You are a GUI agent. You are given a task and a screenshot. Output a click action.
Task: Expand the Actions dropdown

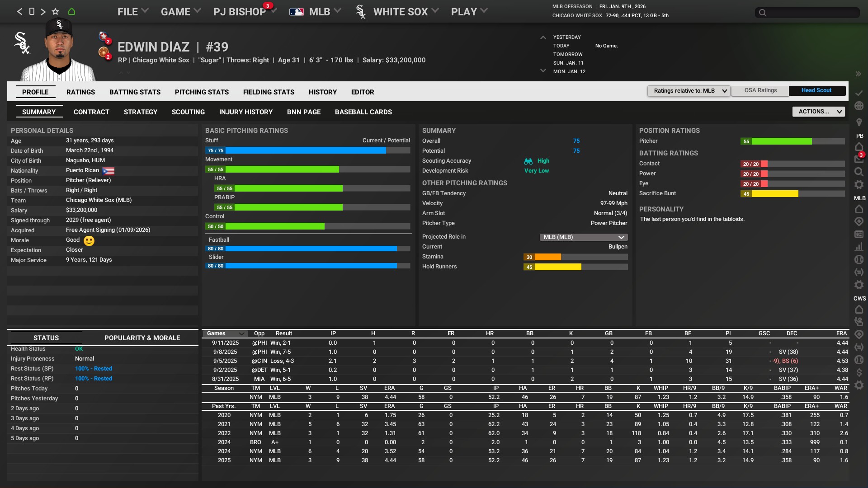818,112
